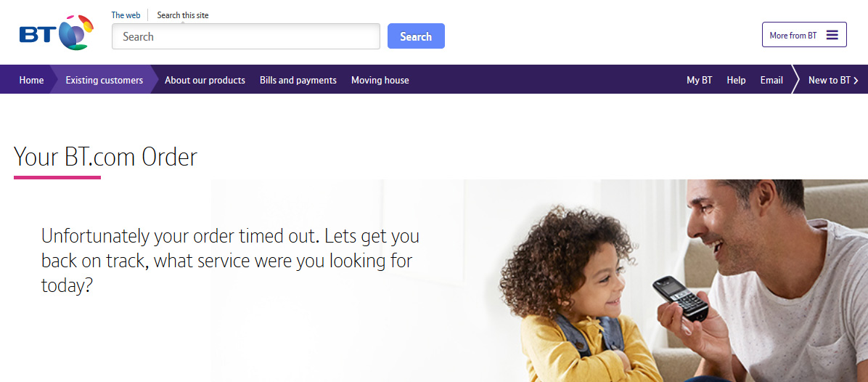Click the father and child banner image
This screenshot has width=868, height=382.
pos(539,280)
